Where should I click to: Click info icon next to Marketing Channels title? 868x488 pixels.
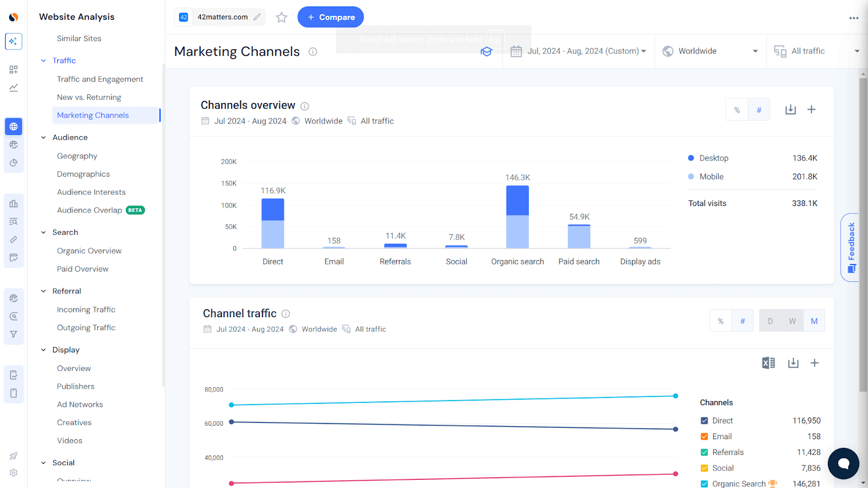(313, 52)
